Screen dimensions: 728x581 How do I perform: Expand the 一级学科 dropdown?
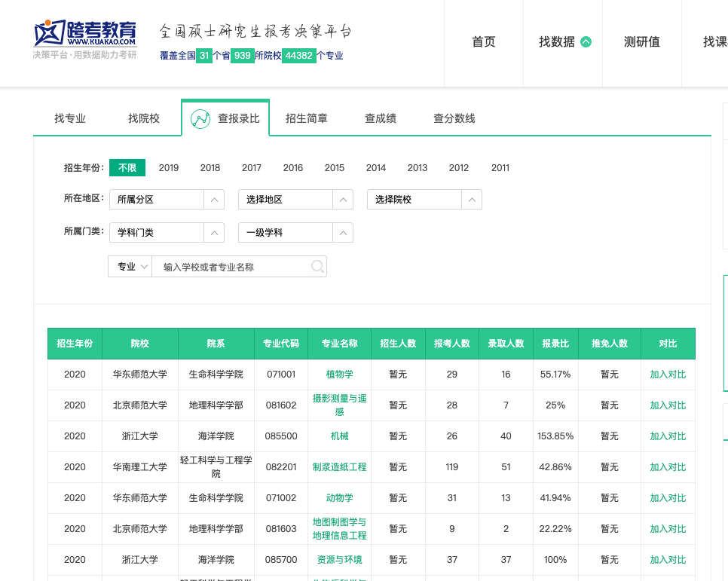click(x=295, y=232)
